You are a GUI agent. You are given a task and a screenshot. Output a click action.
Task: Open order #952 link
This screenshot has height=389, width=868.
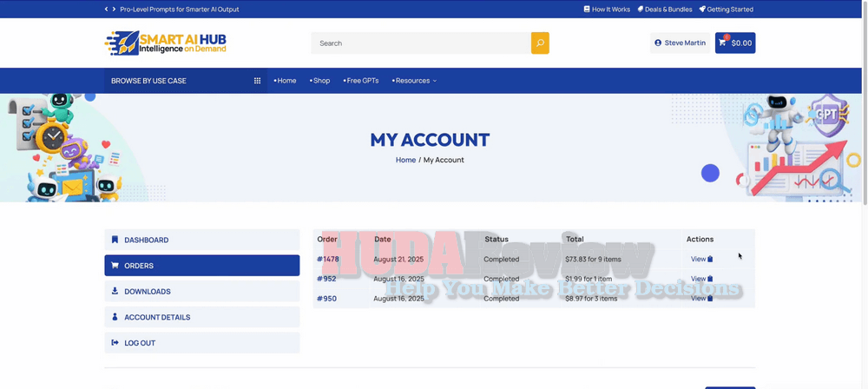pyautogui.click(x=326, y=279)
